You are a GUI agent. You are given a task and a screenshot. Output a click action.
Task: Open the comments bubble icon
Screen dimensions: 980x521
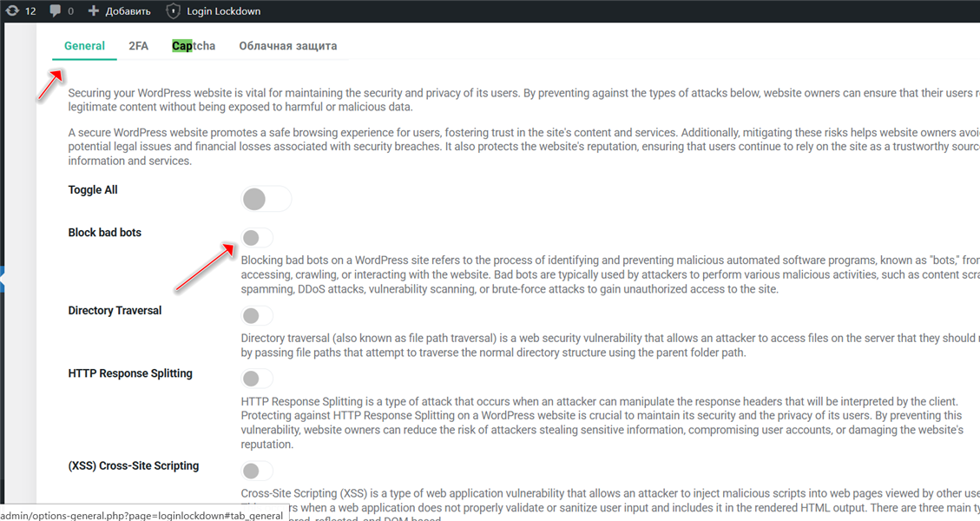[x=56, y=11]
